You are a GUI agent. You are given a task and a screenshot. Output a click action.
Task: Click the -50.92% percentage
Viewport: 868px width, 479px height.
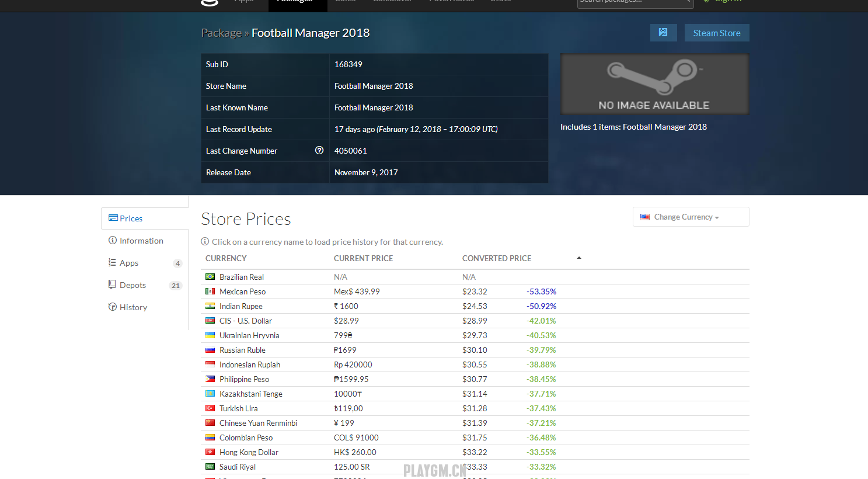[x=541, y=306]
